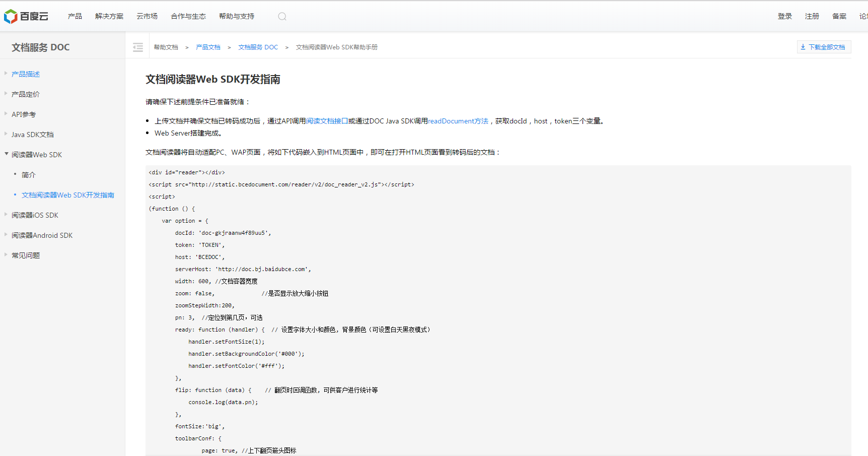Open 阅读文档接口 hyperlink
This screenshot has width=868, height=456.
[327, 121]
